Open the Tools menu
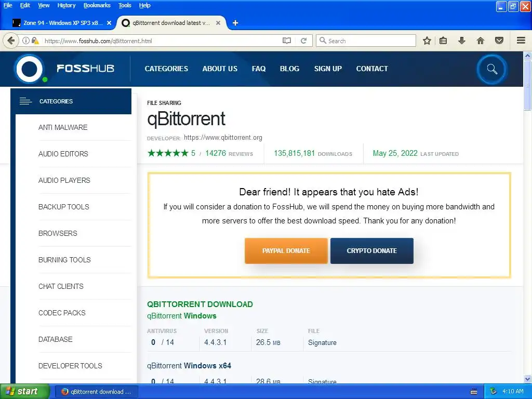The height and width of the screenshot is (399, 532). pyautogui.click(x=125, y=5)
